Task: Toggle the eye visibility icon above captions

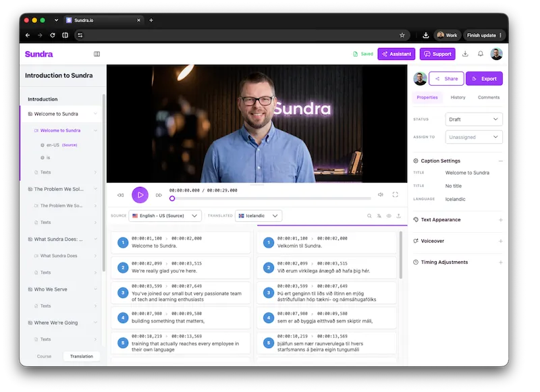Action: pos(389,216)
